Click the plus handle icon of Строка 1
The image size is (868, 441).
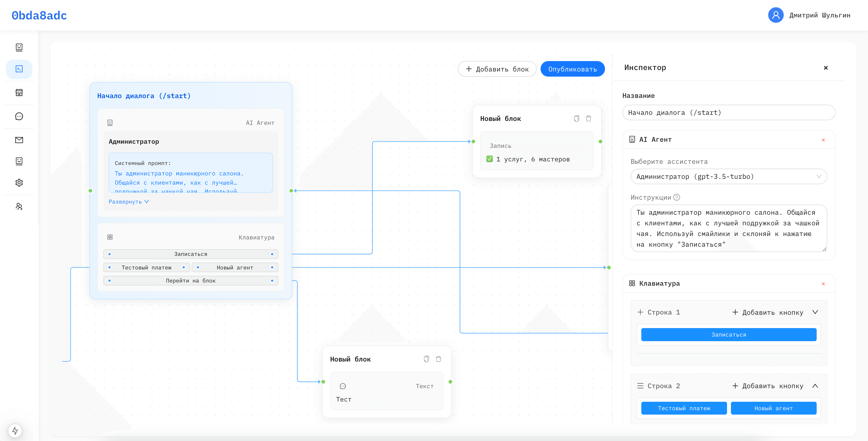(x=640, y=312)
